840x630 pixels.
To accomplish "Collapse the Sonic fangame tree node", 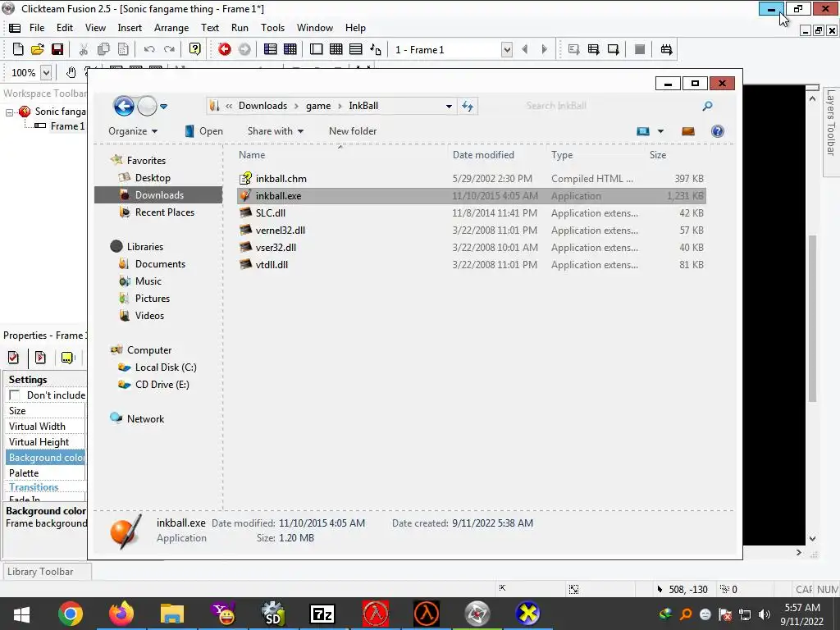I will tap(9, 112).
